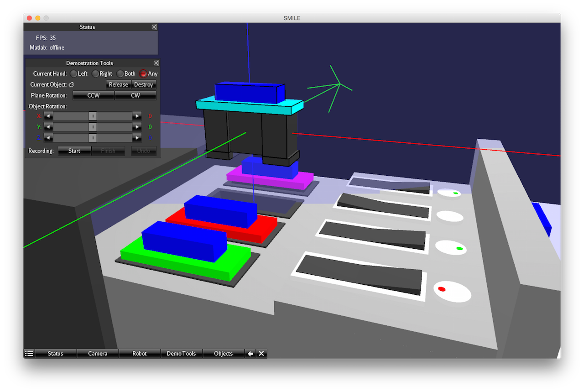This screenshot has height=392, width=584.
Task: Open the Robot tab in bottom bar
Action: tap(140, 354)
